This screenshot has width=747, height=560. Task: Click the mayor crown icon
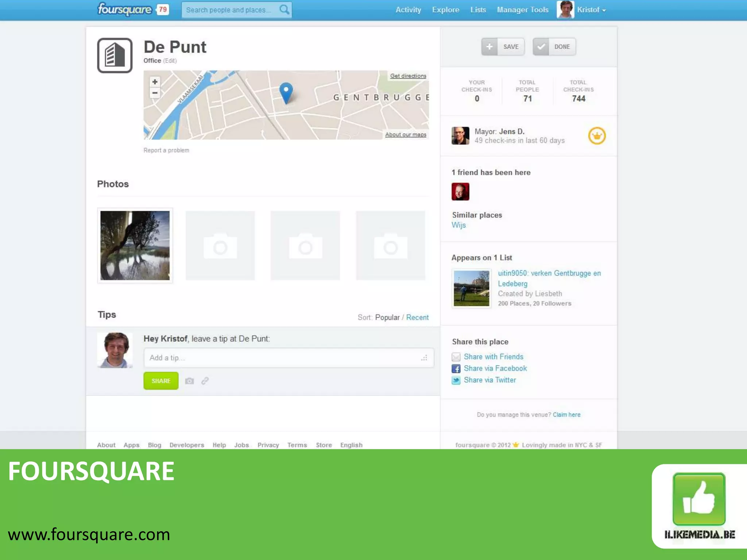tap(597, 136)
